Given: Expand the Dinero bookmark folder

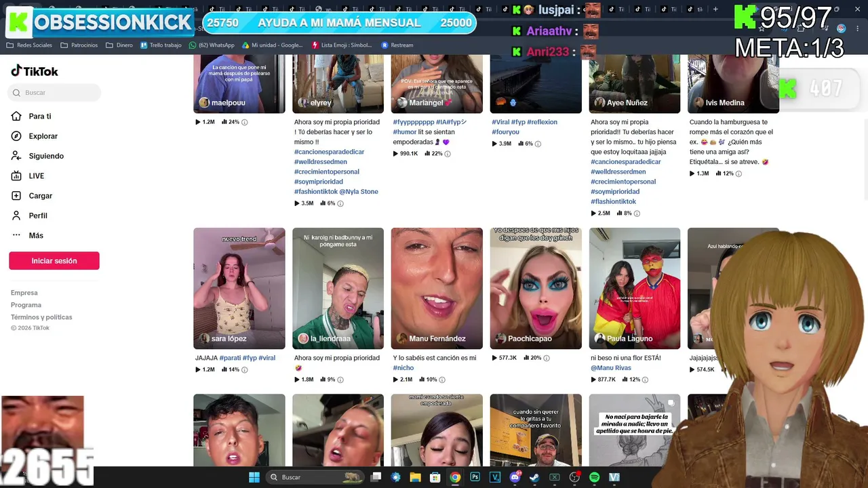Looking at the screenshot, I should click(119, 45).
